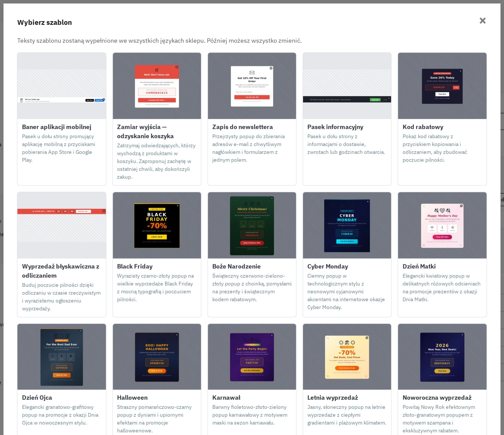The image size is (504, 435).
Task: Select the Pasek informacyjny template preview
Action: [x=347, y=86]
